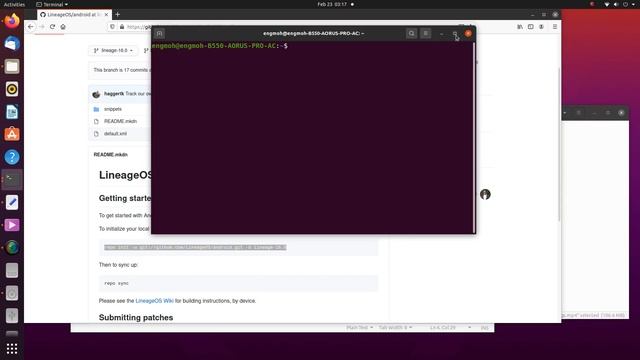The width and height of the screenshot is (640, 360).
Task: Show Applications grid in the dock
Action: pos(12,348)
